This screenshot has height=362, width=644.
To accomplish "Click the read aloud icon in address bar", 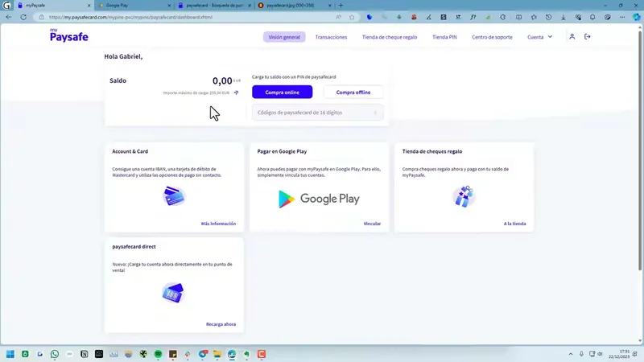I will tap(338, 17).
